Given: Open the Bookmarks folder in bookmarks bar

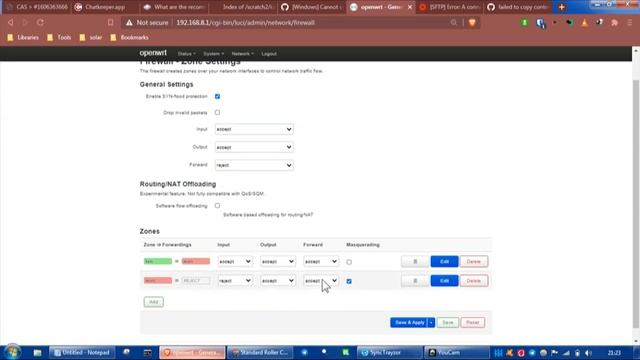Looking at the screenshot, I should [130, 38].
